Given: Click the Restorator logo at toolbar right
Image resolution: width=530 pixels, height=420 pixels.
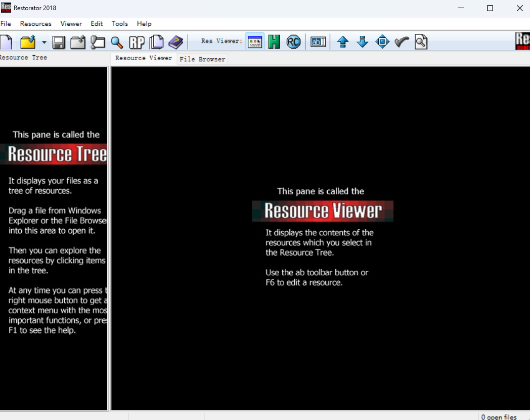Looking at the screenshot, I should tap(522, 41).
